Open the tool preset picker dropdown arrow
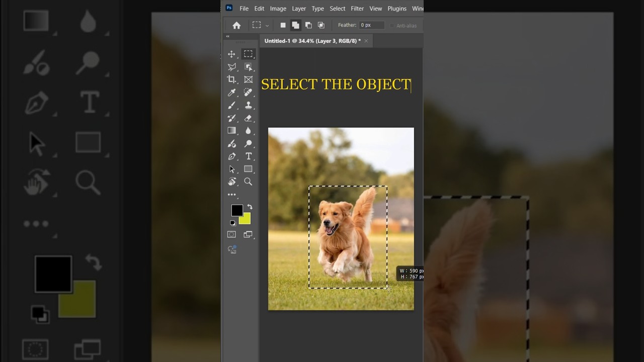 267,26
